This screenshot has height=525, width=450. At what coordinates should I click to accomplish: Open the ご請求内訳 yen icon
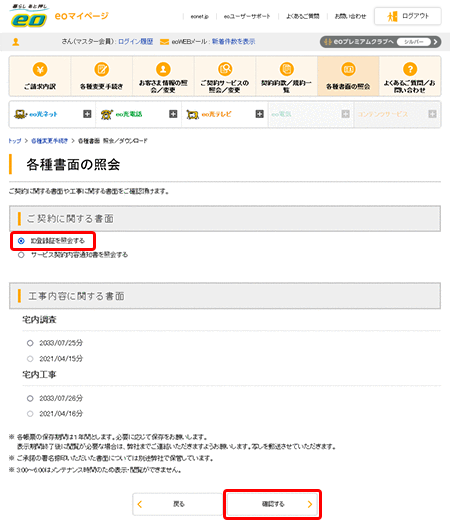pyautogui.click(x=40, y=70)
